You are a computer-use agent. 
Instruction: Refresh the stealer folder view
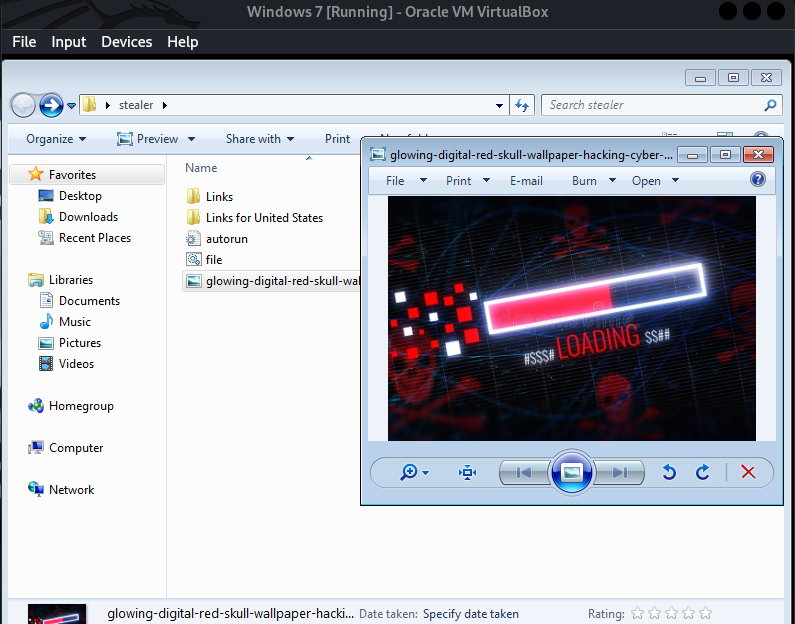[522, 105]
